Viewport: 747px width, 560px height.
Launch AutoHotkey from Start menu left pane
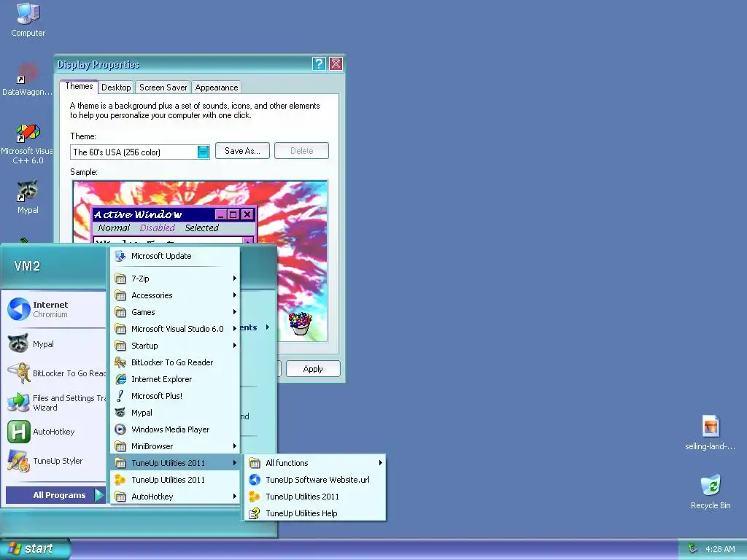pyautogui.click(x=54, y=432)
